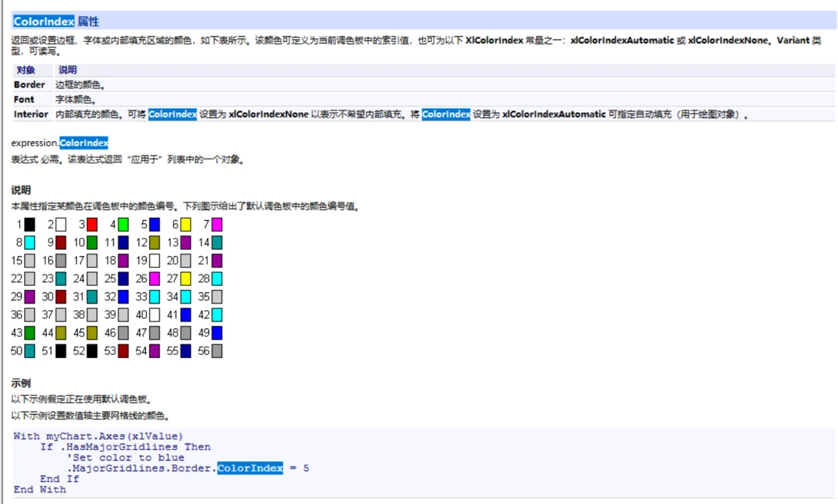
Task: Choose the purple swatch numbered 21
Action: coord(217,260)
